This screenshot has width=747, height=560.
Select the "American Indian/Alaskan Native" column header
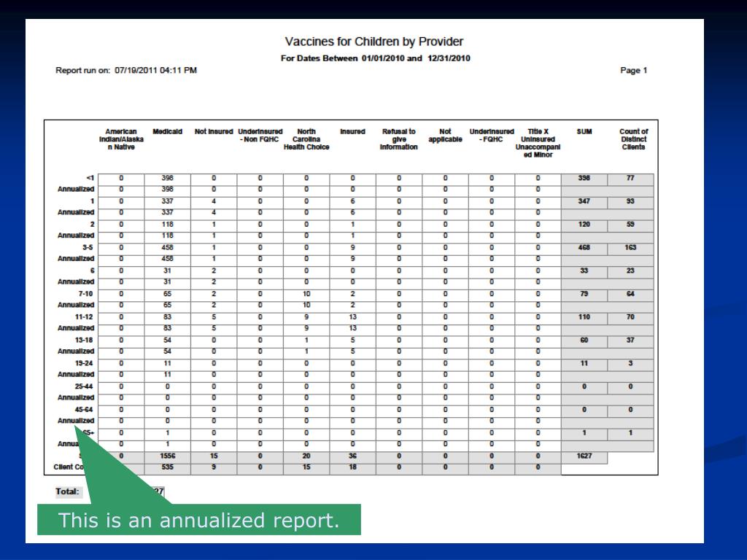pos(121,139)
